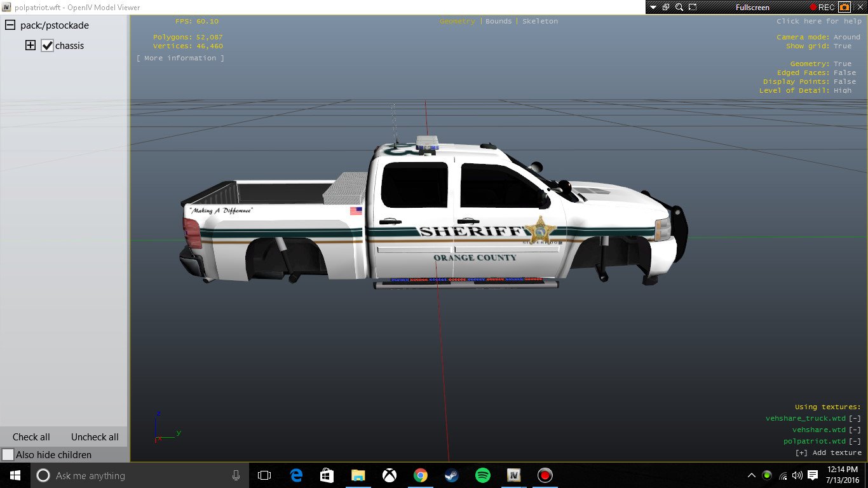Click the duplicate windows icon in recorder bar
The image size is (868, 488).
666,8
